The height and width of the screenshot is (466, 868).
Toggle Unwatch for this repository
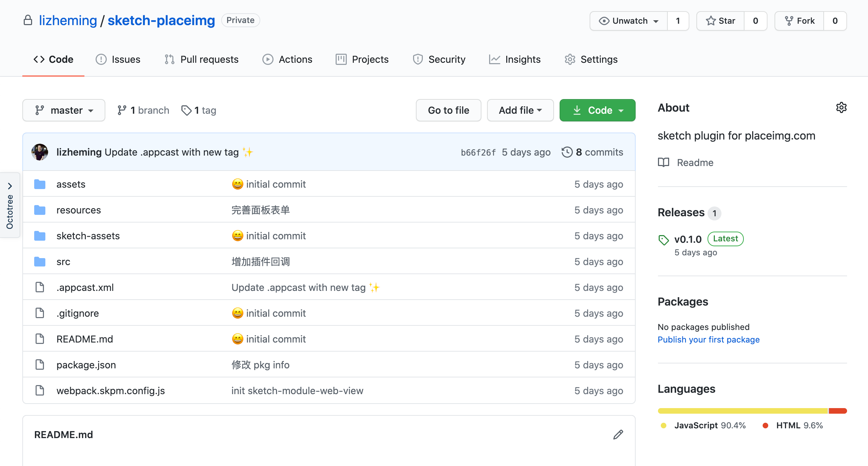pos(629,21)
